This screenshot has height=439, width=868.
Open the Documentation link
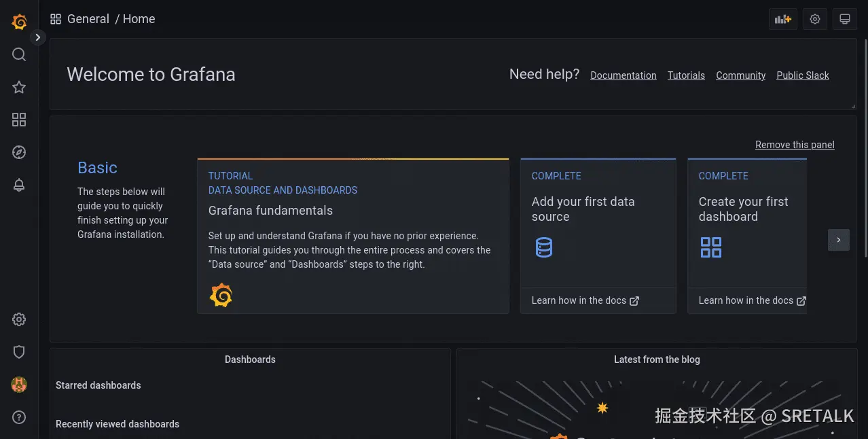(623, 75)
